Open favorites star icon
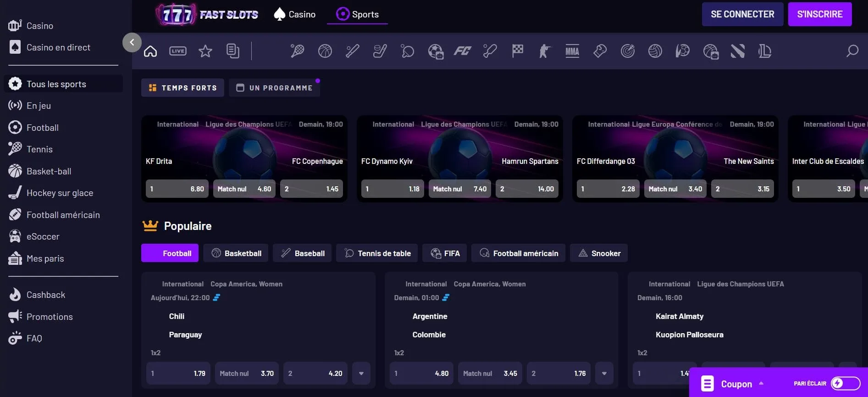Image resolution: width=868 pixels, height=397 pixels. tap(205, 51)
